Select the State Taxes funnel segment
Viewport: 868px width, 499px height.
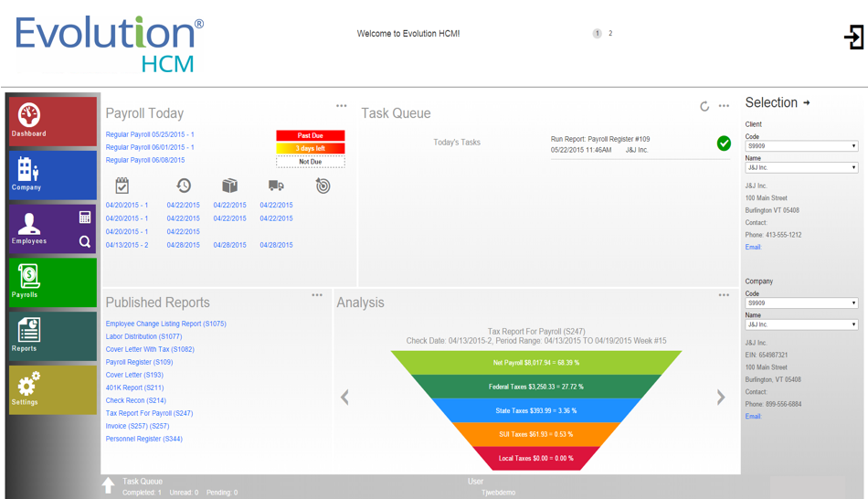click(x=535, y=410)
